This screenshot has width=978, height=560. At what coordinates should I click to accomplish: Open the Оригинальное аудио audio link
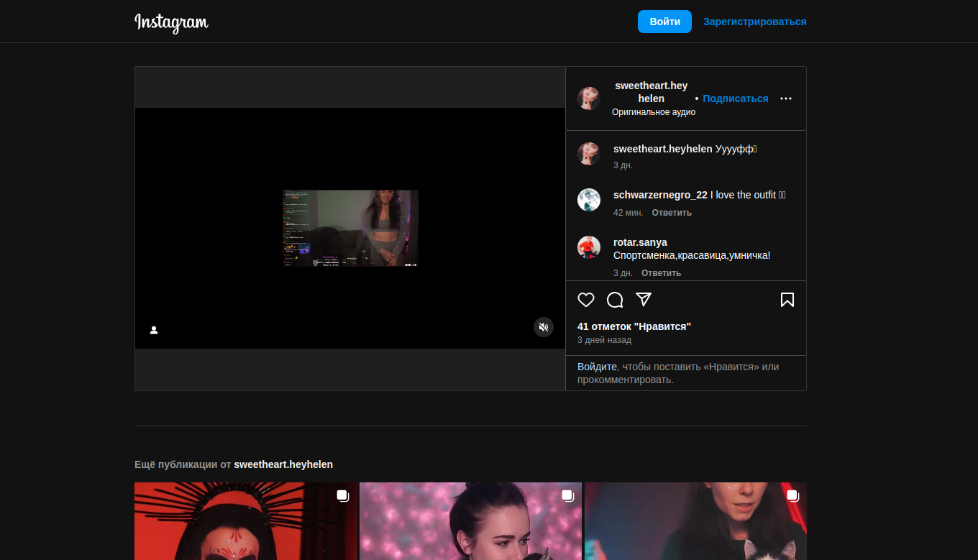(x=654, y=112)
